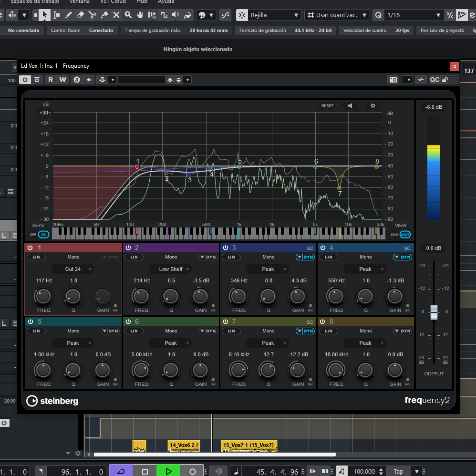The image size is (476, 476).
Task: Pick the Zoom magnifier tool
Action: (x=128, y=15)
